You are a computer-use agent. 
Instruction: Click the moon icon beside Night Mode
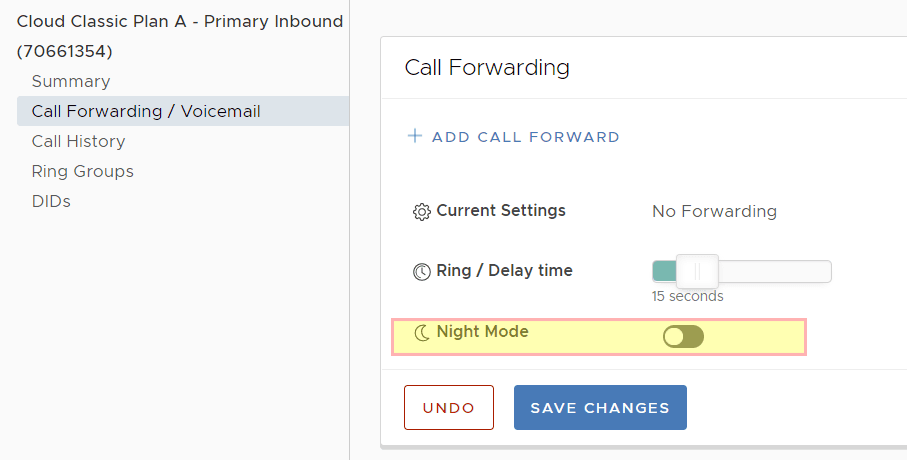click(421, 332)
